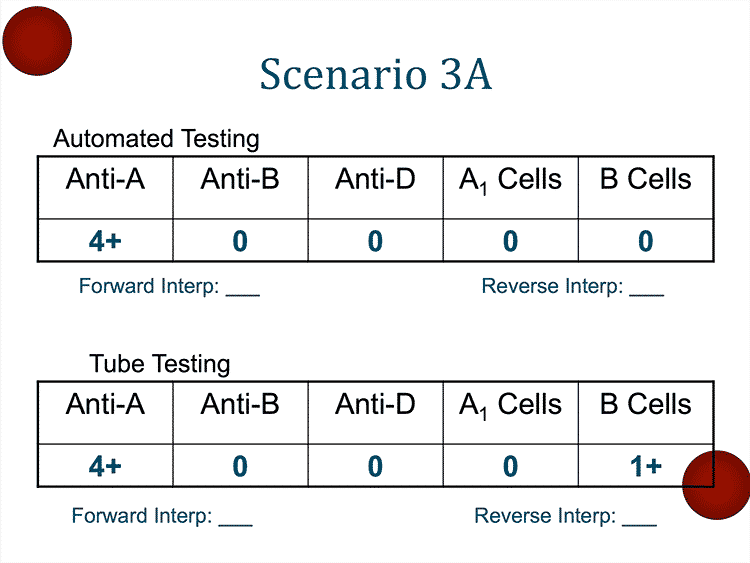Click the A1 Cells 0 result in Tube table
750x563 pixels.
[x=510, y=466]
